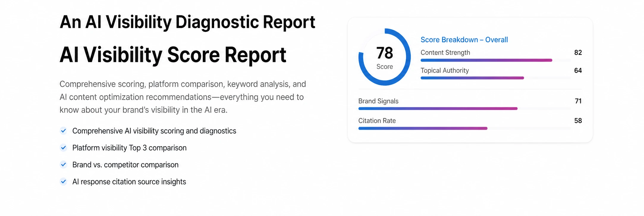The width and height of the screenshot is (644, 216).
Task: Click the Citation Rate value 58
Action: (578, 121)
